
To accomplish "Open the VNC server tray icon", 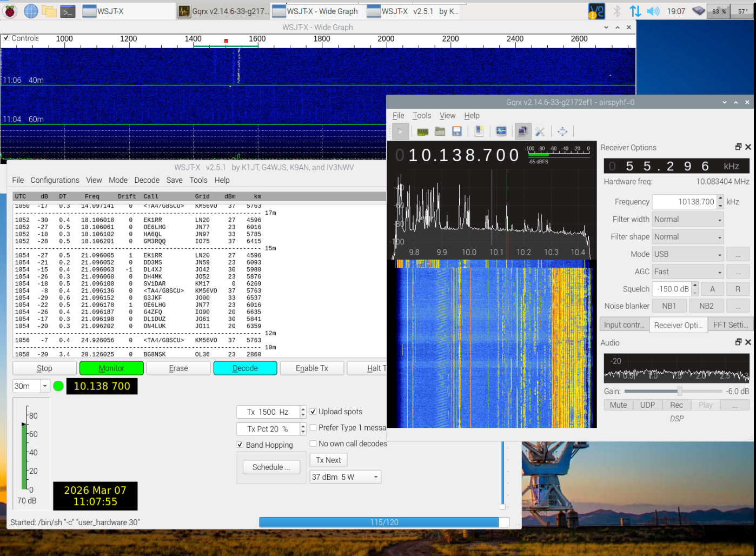I will (596, 11).
